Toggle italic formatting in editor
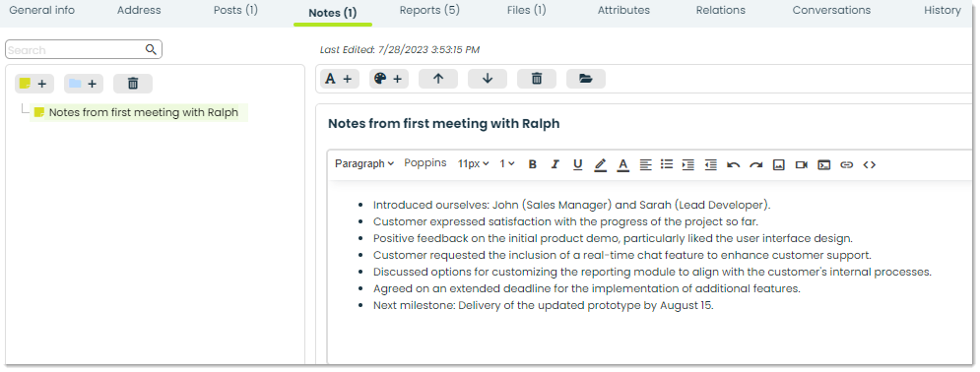 pos(555,164)
